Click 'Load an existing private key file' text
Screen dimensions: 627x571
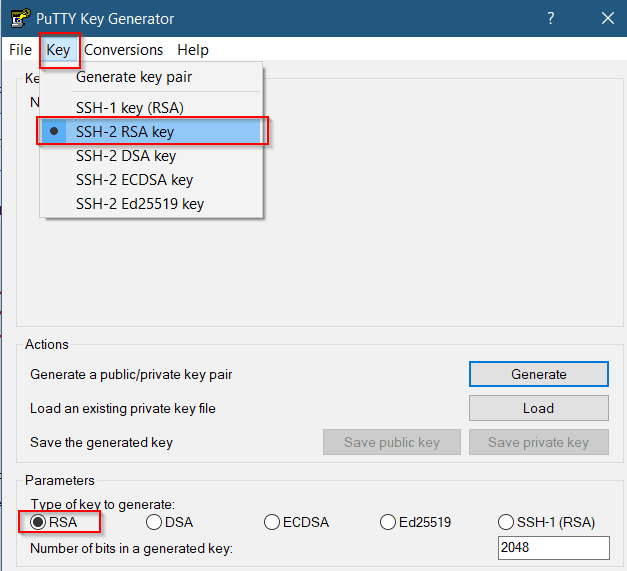pos(123,409)
